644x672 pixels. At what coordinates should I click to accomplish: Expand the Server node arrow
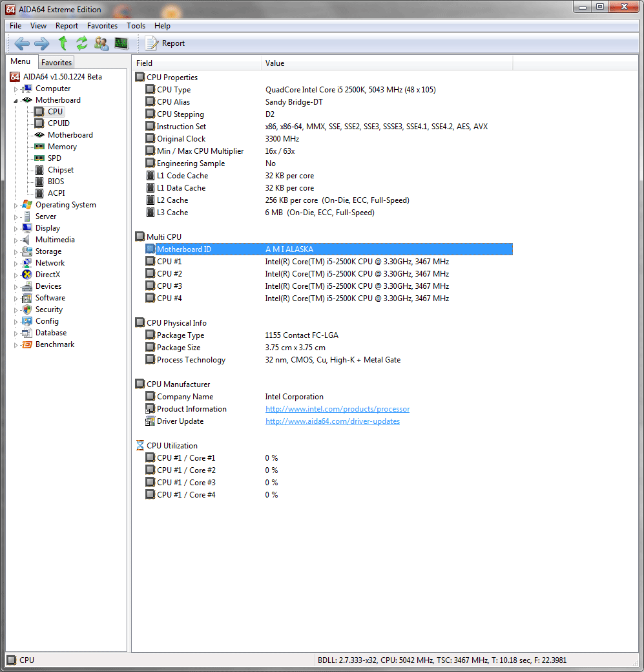tap(16, 217)
